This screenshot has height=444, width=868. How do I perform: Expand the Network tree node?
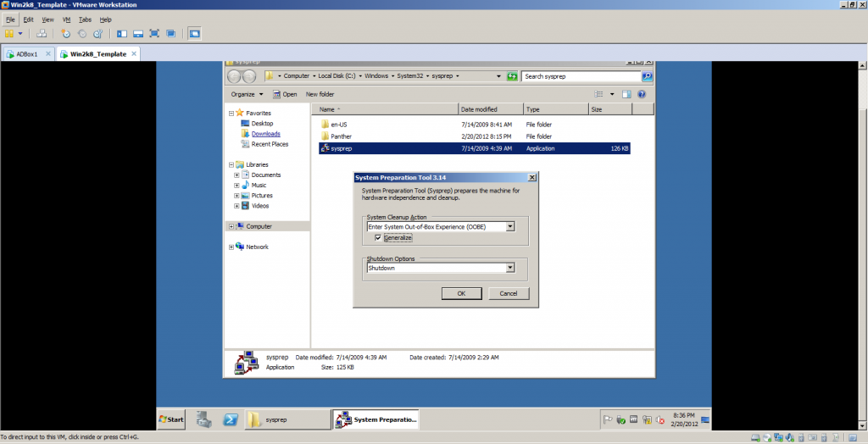point(231,247)
